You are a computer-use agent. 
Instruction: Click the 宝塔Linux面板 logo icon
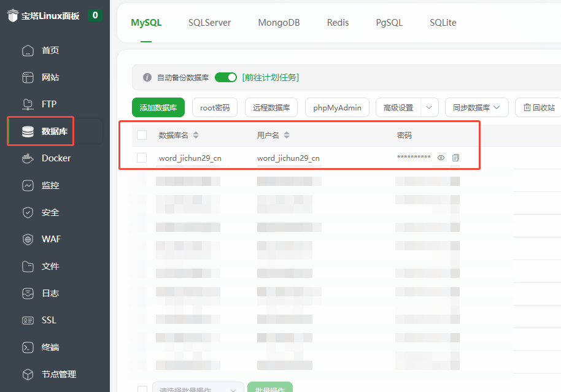[x=12, y=15]
